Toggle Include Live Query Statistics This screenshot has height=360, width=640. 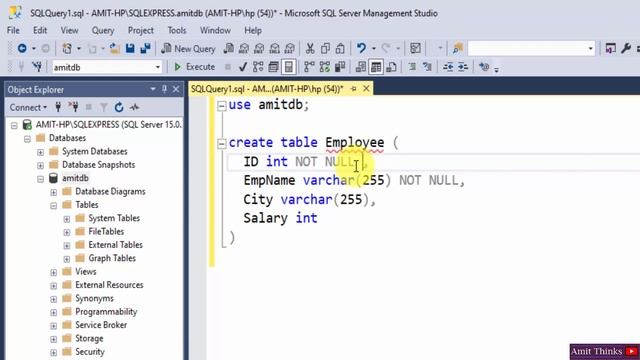click(x=325, y=67)
